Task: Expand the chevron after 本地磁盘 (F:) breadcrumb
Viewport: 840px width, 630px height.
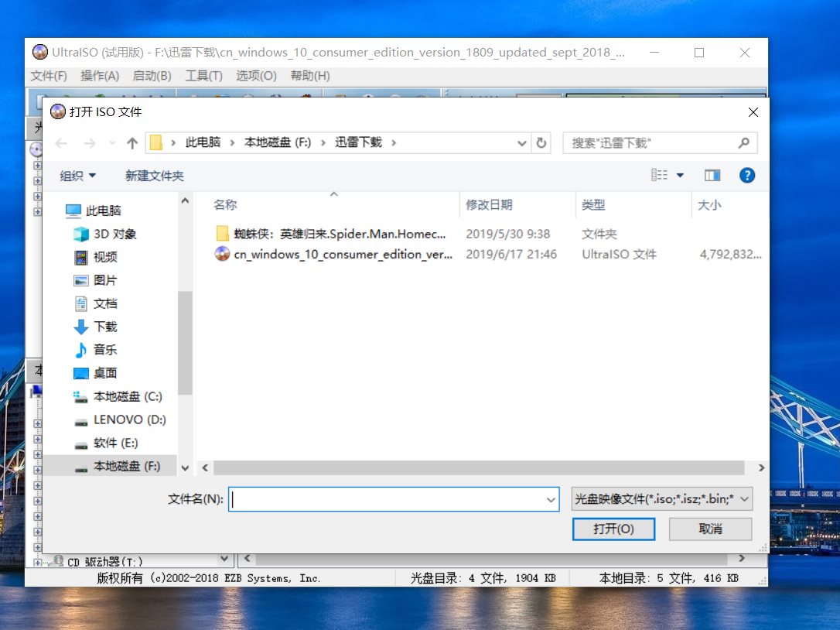Action: point(323,142)
